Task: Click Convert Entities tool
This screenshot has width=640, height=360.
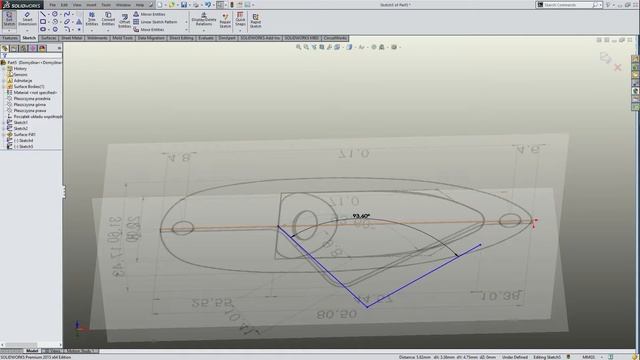Action: coord(108,19)
